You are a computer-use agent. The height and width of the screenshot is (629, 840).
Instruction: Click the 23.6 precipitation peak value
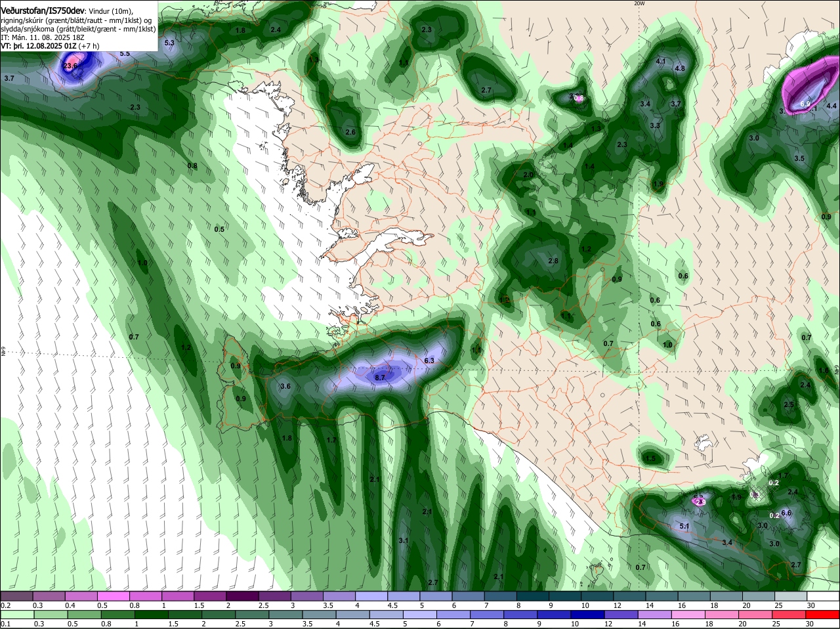point(71,66)
